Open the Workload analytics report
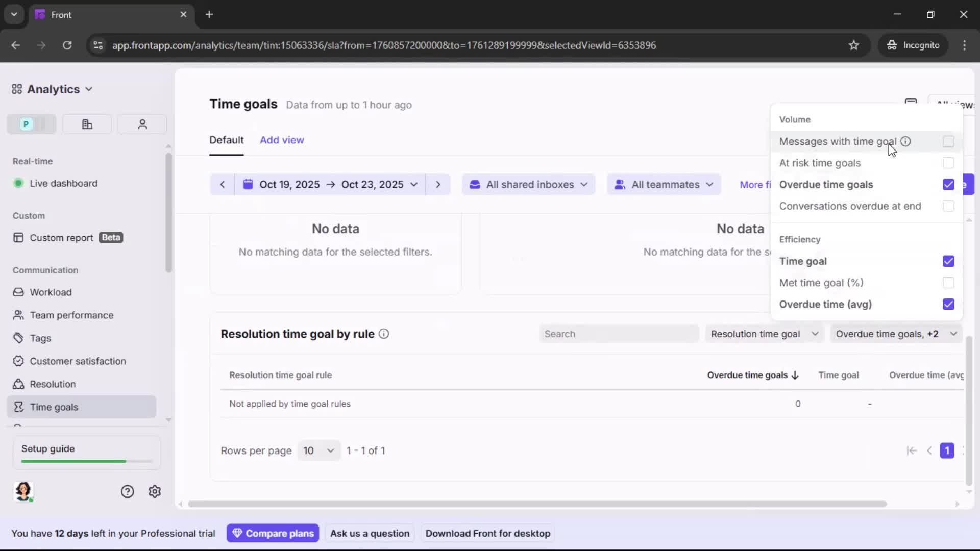 50,292
